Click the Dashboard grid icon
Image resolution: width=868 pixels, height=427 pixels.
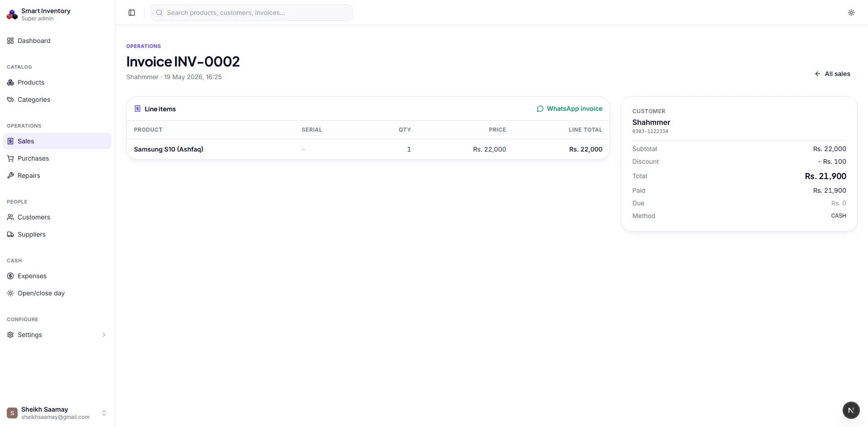(10, 41)
